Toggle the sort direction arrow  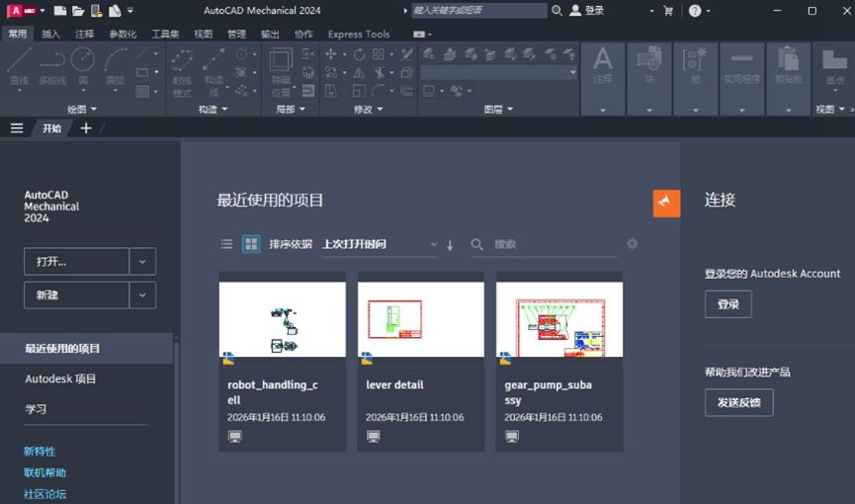tap(450, 245)
